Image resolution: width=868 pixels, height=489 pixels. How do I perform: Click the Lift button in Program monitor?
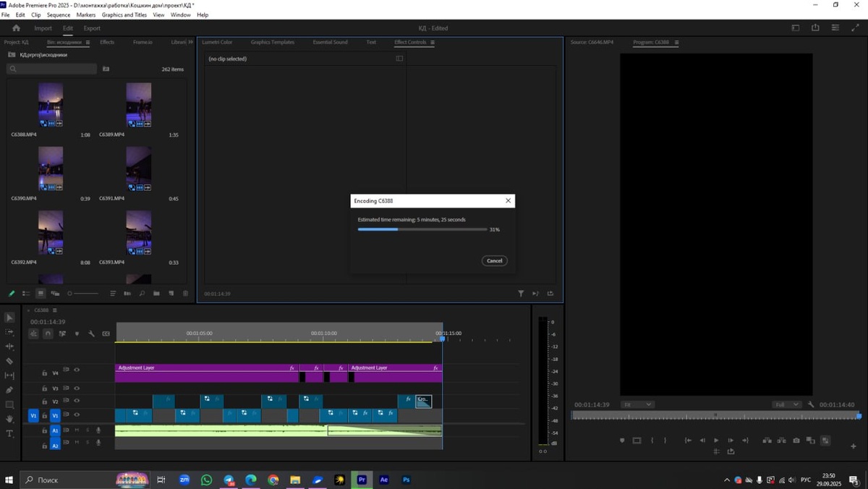pyautogui.click(x=767, y=441)
